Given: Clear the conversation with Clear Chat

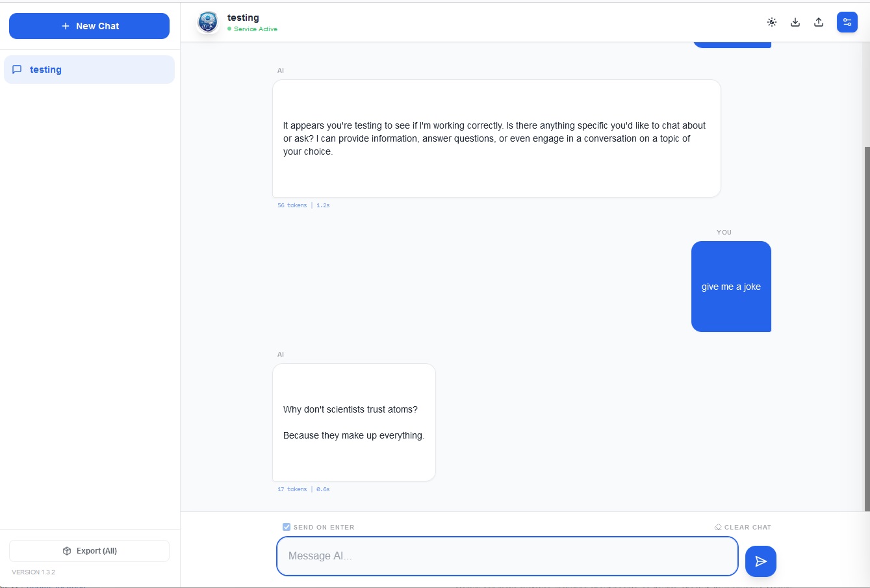Looking at the screenshot, I should pos(747,527).
